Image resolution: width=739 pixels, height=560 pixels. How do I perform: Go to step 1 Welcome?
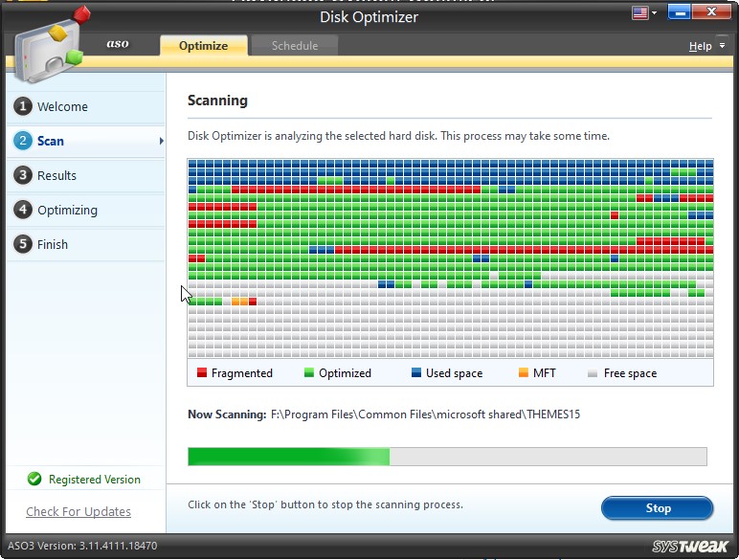click(86, 106)
